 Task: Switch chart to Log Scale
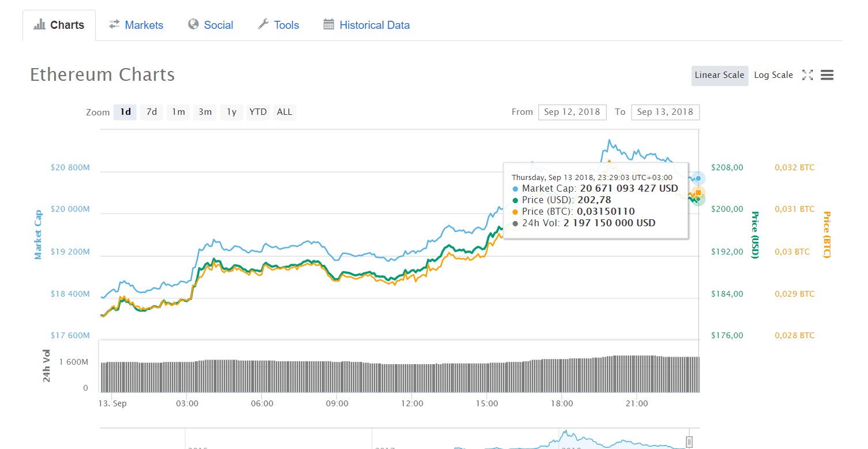click(773, 76)
